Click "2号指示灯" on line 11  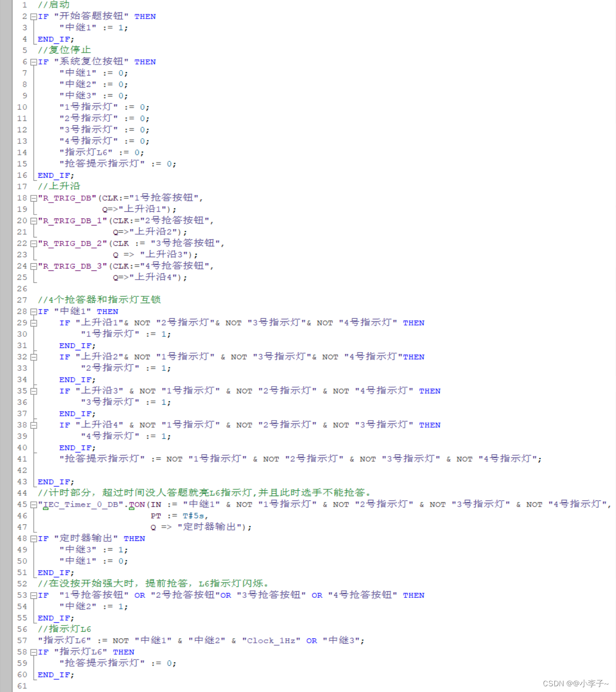coord(88,118)
